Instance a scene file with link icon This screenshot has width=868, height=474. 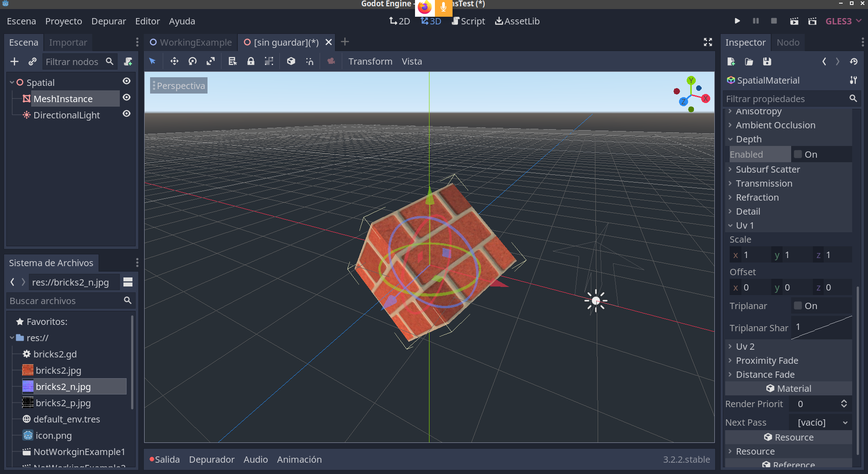(33, 61)
